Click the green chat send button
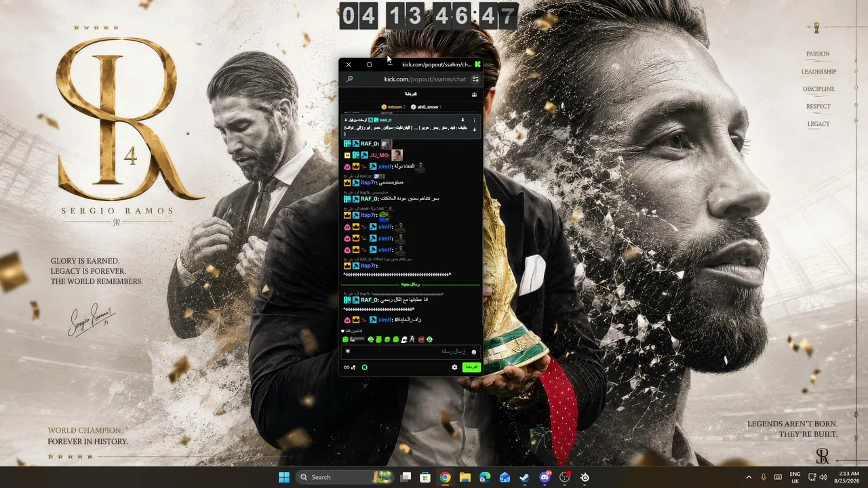The image size is (868, 488). point(471,367)
